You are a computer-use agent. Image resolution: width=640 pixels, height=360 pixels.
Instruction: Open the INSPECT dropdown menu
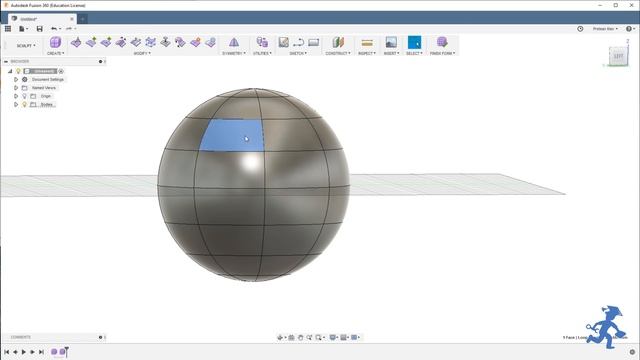[x=367, y=53]
